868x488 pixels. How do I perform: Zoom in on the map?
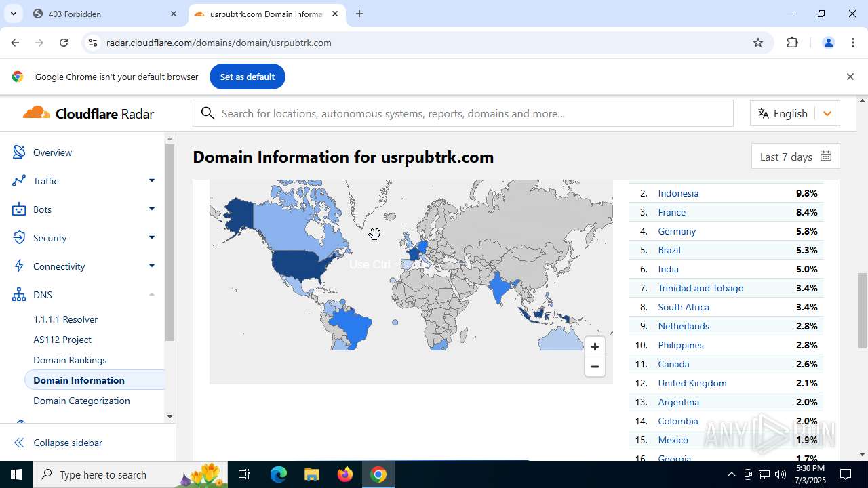(595, 346)
